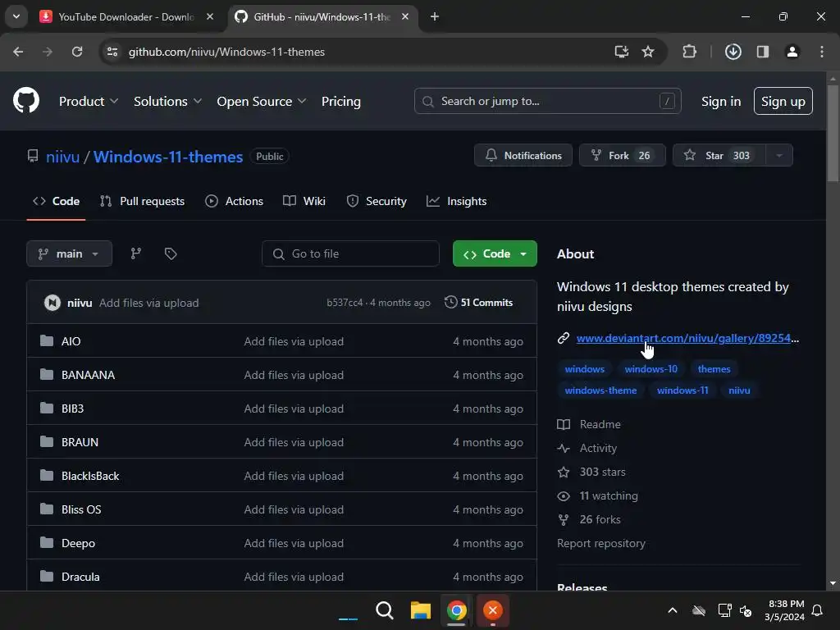Open Wiki tab

point(304,202)
